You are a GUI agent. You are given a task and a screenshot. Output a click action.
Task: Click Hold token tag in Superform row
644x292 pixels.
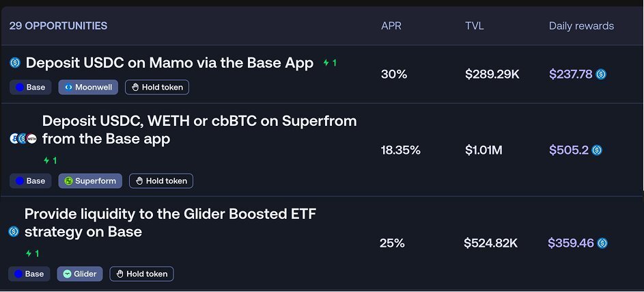[161, 181]
